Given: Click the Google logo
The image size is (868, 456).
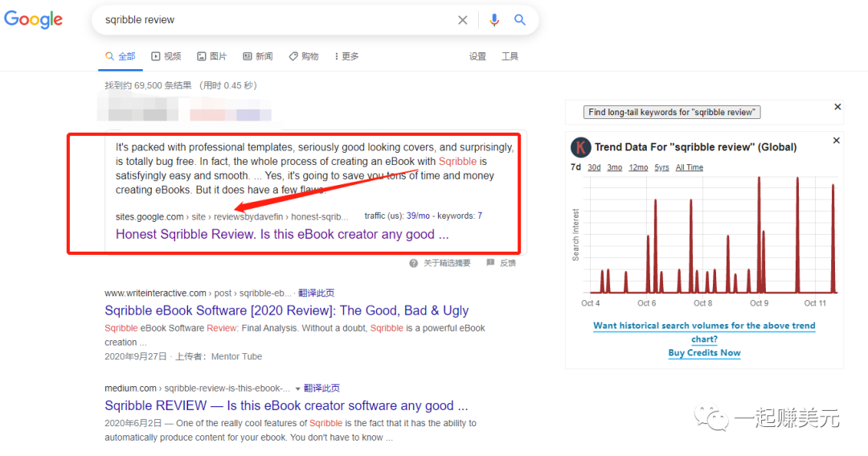Looking at the screenshot, I should (x=33, y=20).
